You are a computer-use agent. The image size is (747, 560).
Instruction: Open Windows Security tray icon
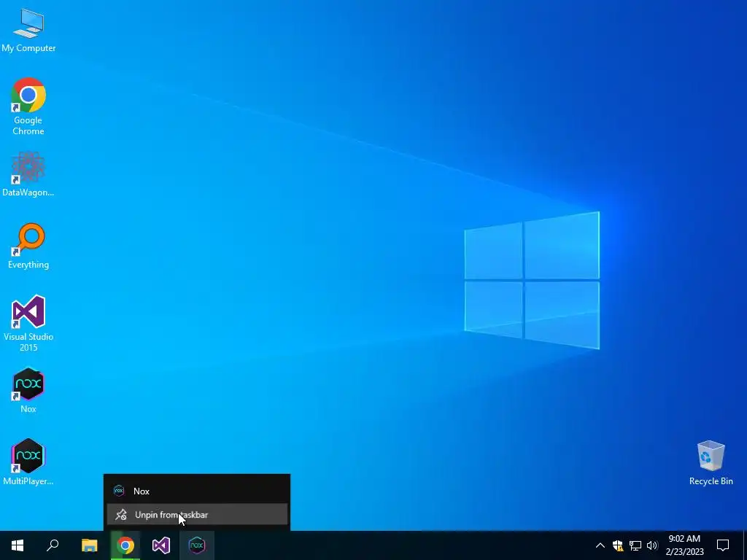tap(618, 545)
